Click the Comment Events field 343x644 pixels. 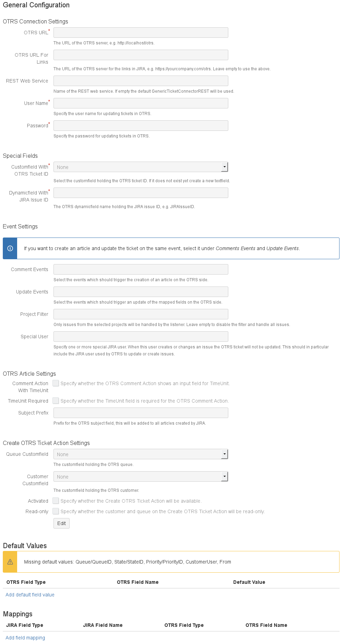coord(141,270)
